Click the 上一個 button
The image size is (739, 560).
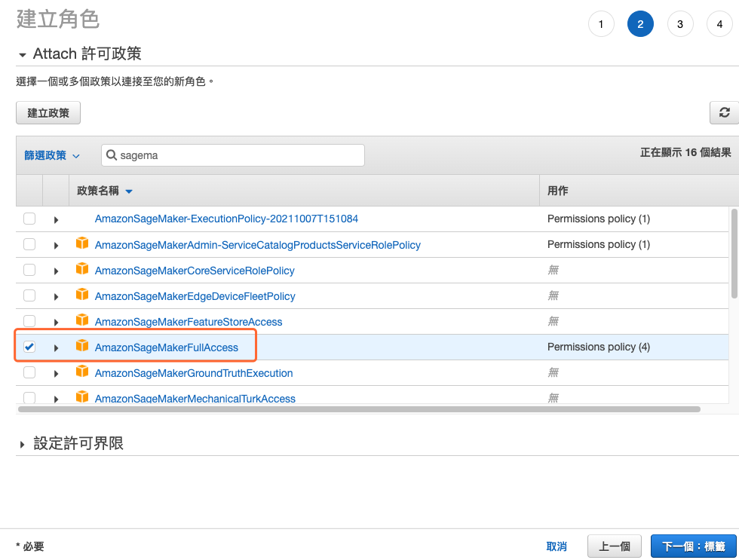(614, 546)
